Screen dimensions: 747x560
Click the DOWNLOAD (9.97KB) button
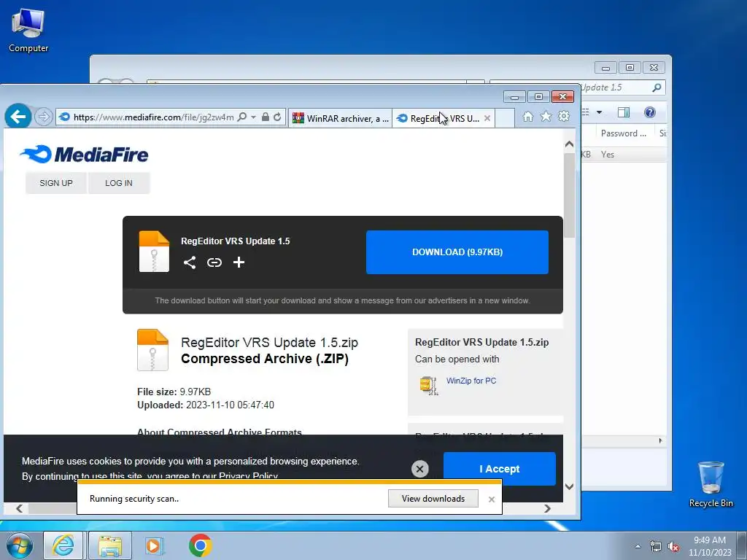[x=457, y=252]
